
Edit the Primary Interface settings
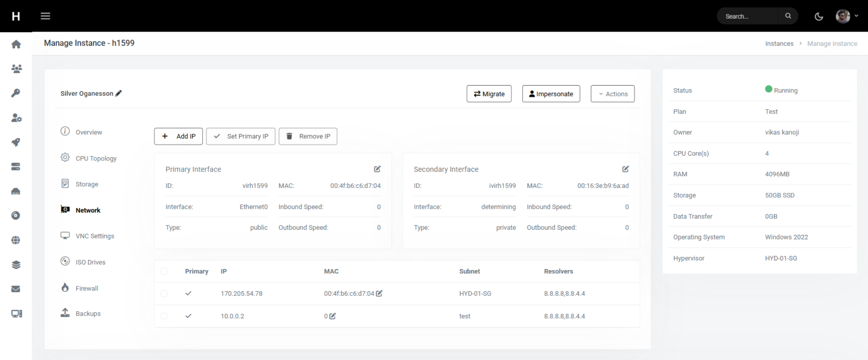pyautogui.click(x=377, y=169)
